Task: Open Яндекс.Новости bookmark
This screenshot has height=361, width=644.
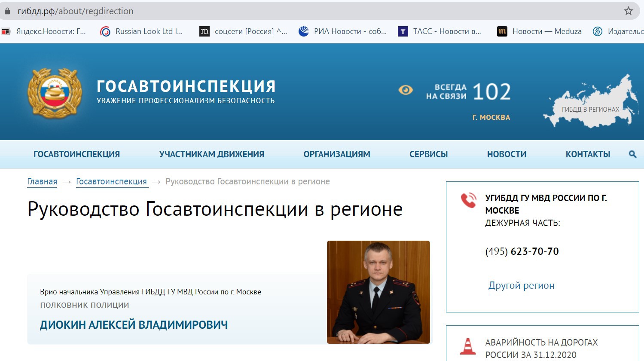Action: (x=44, y=31)
